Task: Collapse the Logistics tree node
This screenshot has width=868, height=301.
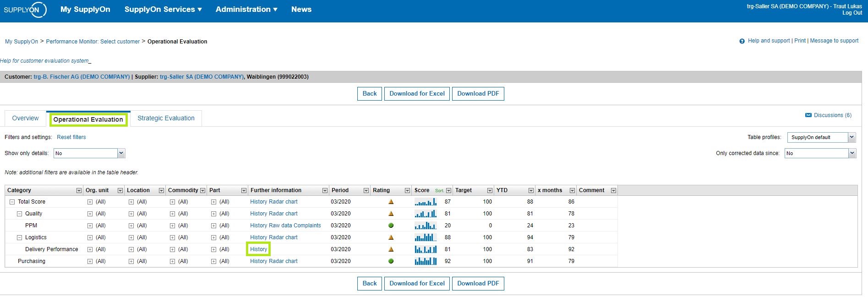Action: click(20, 237)
